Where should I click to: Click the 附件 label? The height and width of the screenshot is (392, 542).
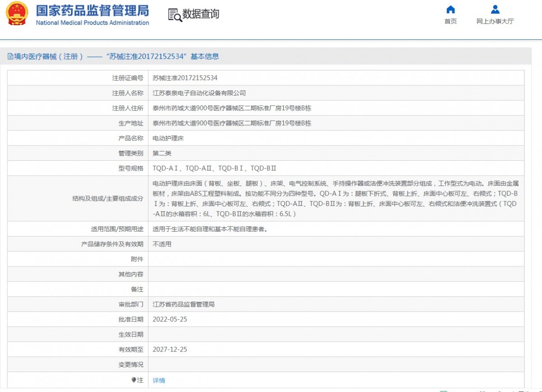click(137, 259)
